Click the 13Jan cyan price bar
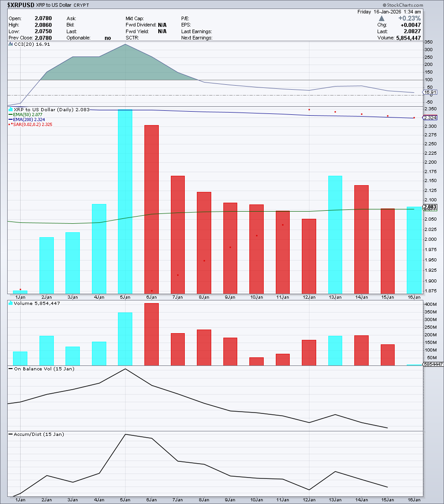This screenshot has height=504, width=444. pyautogui.click(x=335, y=235)
